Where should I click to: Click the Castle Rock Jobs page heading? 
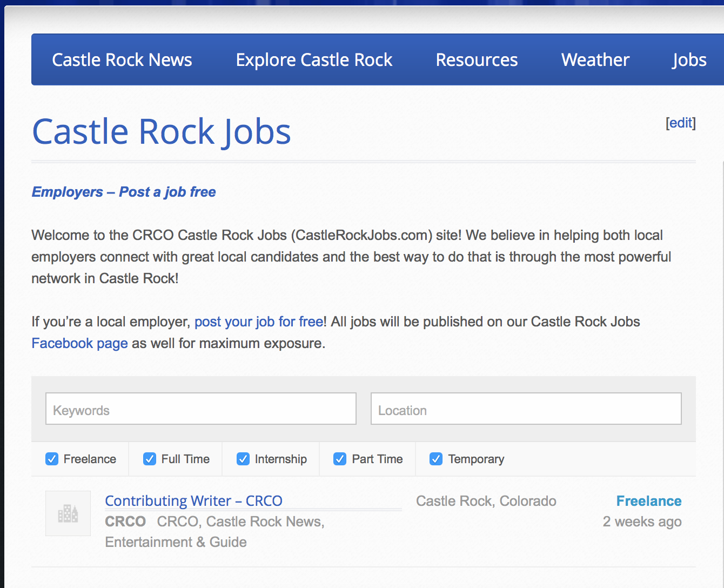point(162,131)
